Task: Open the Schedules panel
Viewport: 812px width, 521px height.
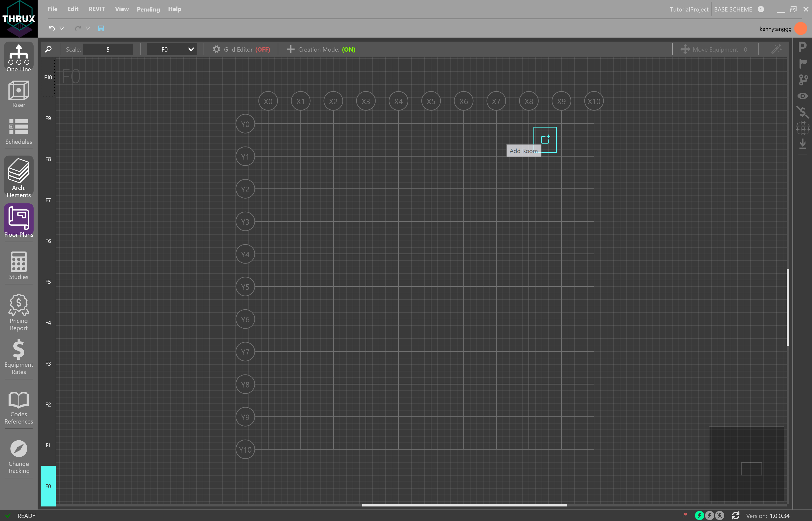Action: tap(19, 131)
